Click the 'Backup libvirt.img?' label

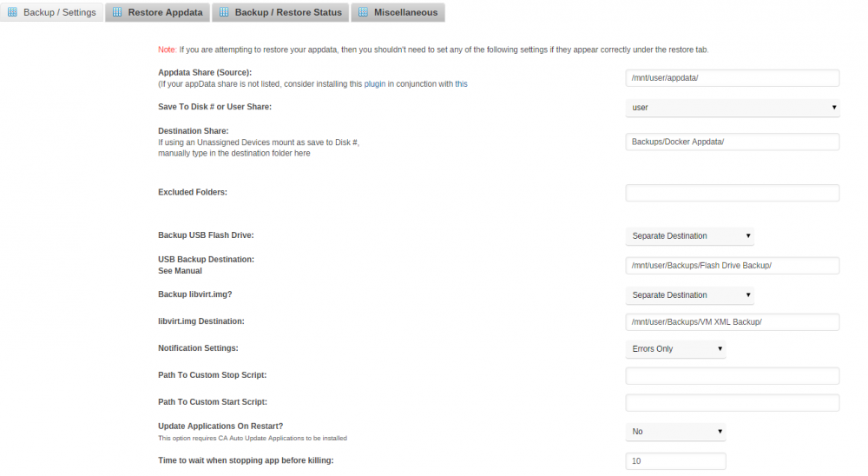point(194,294)
